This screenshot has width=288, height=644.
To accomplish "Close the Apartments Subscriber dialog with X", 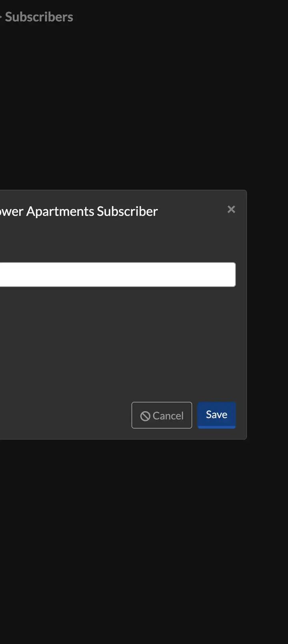I will [x=231, y=209].
